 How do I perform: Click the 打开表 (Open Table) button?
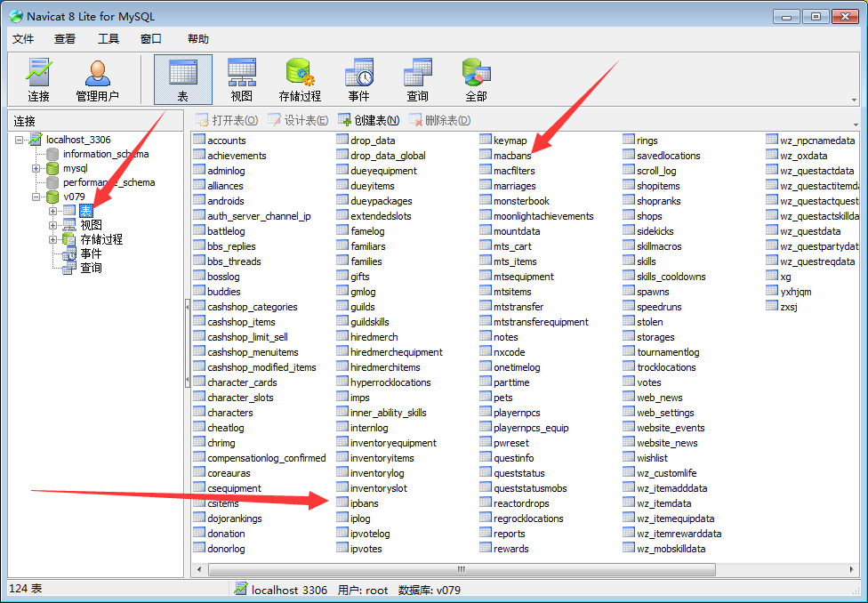[227, 120]
